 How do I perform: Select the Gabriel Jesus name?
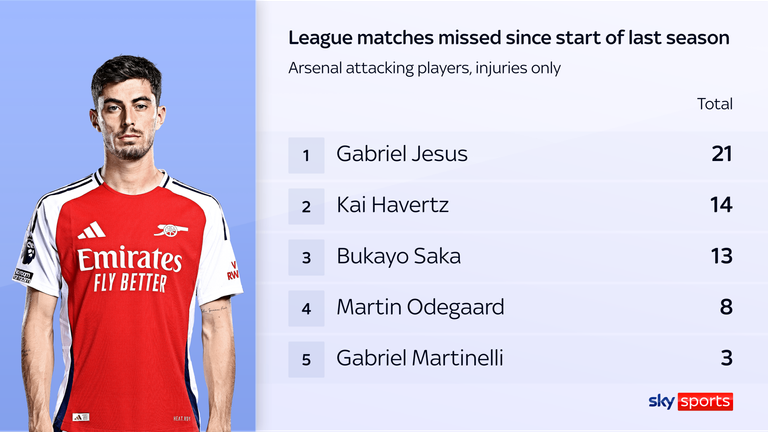coord(402,155)
